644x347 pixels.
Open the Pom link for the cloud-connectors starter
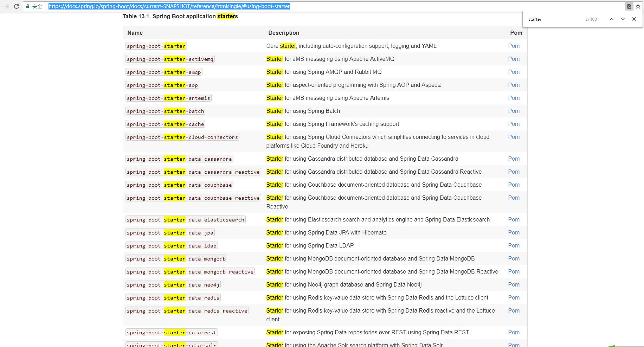pyautogui.click(x=514, y=137)
